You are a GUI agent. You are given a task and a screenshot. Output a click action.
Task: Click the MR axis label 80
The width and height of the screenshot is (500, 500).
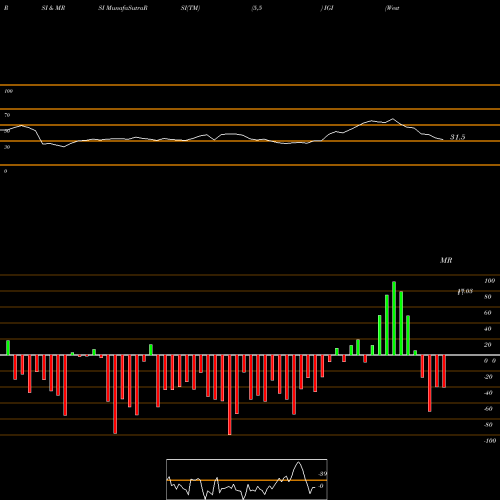pos(487,297)
